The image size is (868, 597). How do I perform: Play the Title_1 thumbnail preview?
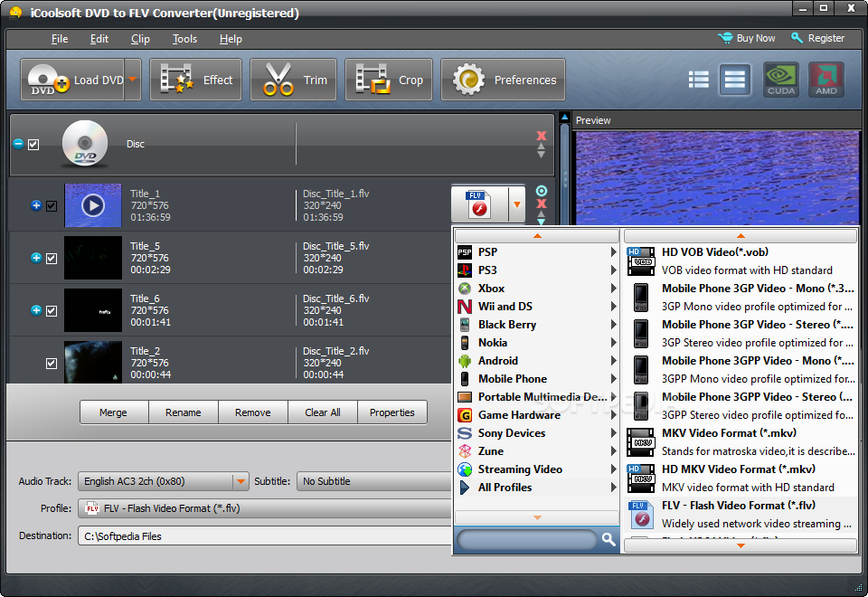pyautogui.click(x=93, y=205)
